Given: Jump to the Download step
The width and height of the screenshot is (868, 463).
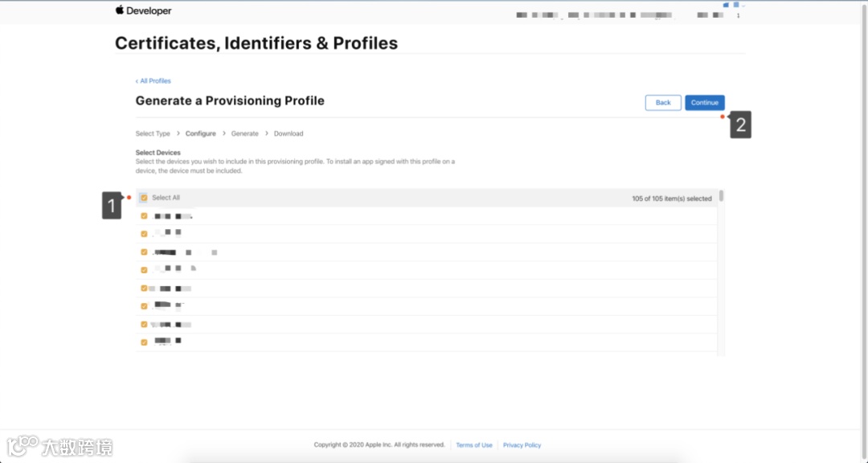Looking at the screenshot, I should (x=289, y=133).
